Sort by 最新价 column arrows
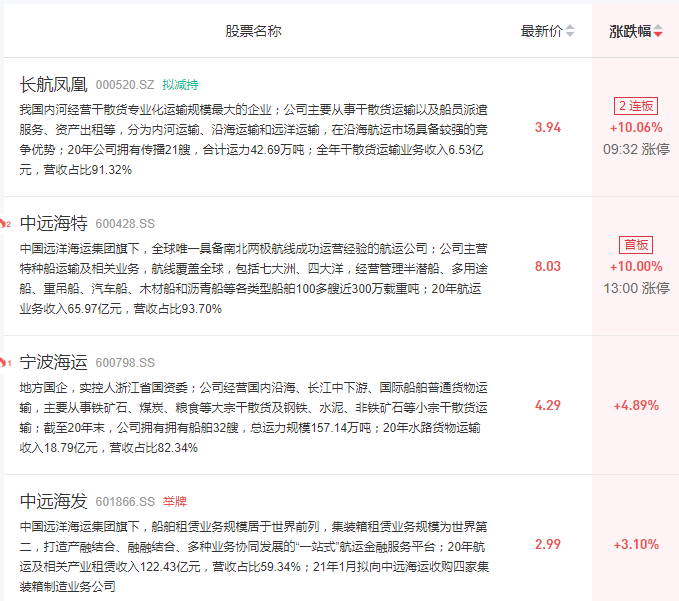The height and width of the screenshot is (601, 679). click(x=570, y=31)
